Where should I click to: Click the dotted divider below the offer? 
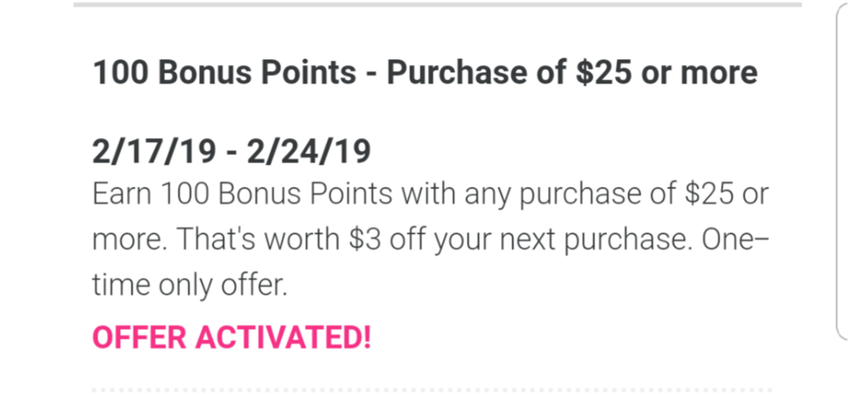point(431,389)
